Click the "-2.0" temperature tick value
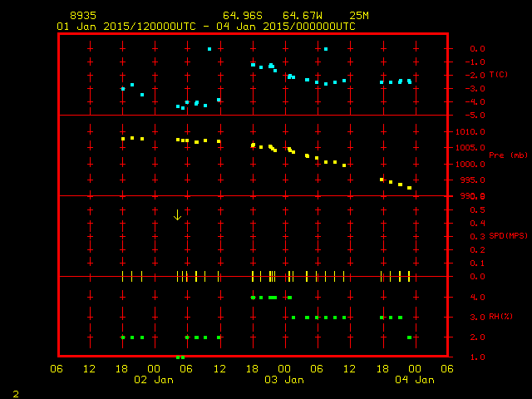Viewport: 532px width, 399px height. click(475, 76)
